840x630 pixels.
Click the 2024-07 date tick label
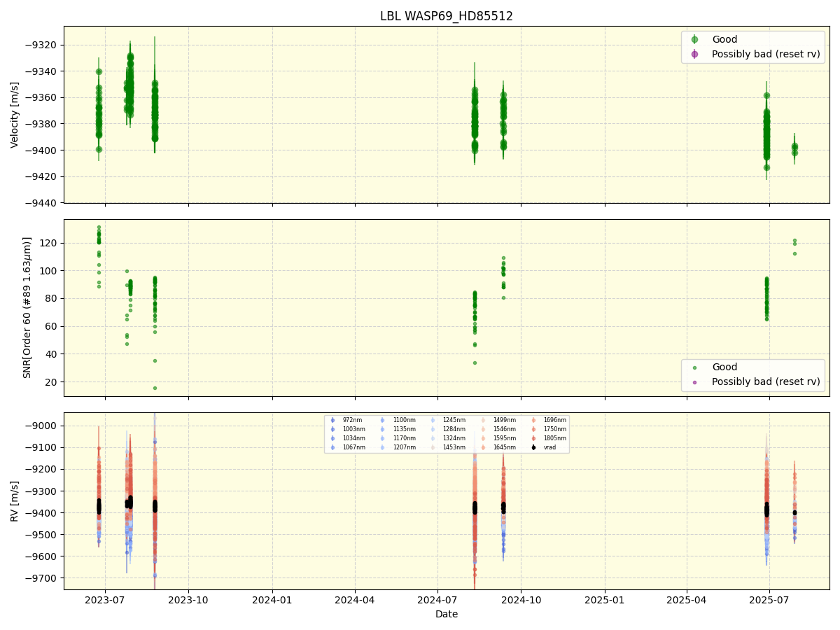(x=437, y=600)
